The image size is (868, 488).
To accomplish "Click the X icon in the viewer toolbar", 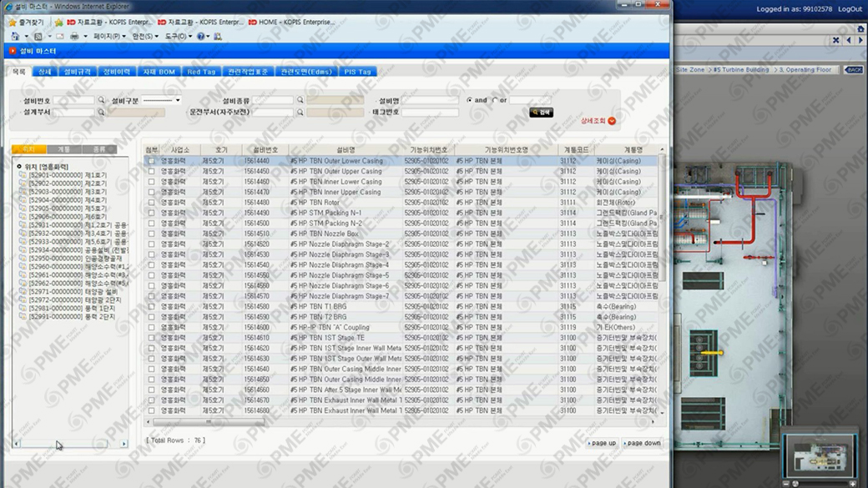I will (836, 40).
